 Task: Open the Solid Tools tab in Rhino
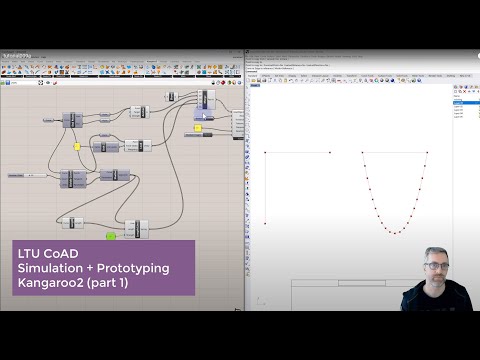point(401,76)
